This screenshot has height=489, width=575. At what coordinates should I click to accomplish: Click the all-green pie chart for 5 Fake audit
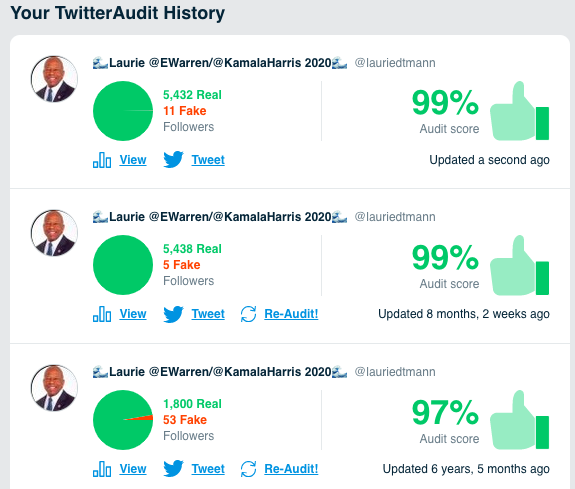click(123, 265)
